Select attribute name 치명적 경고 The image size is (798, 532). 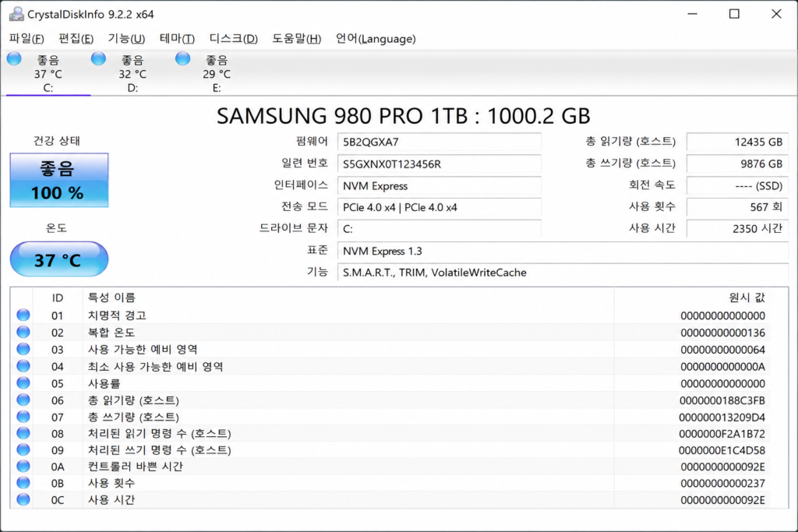[x=117, y=315]
